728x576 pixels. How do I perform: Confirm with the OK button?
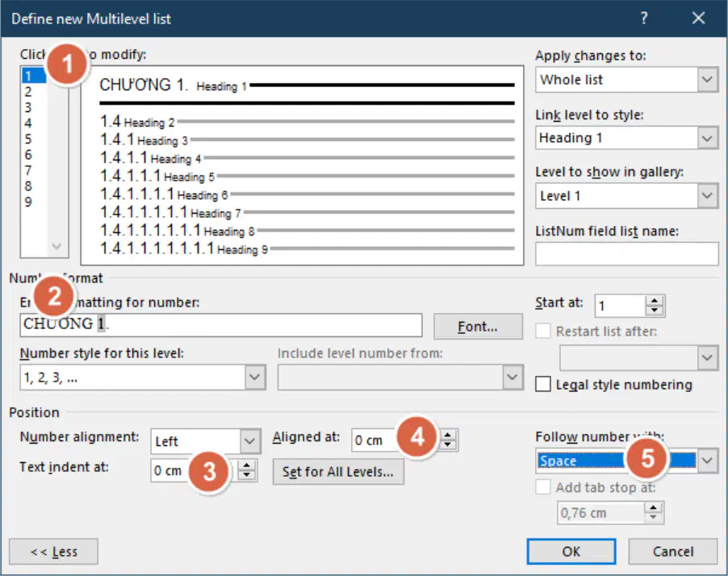pyautogui.click(x=571, y=552)
